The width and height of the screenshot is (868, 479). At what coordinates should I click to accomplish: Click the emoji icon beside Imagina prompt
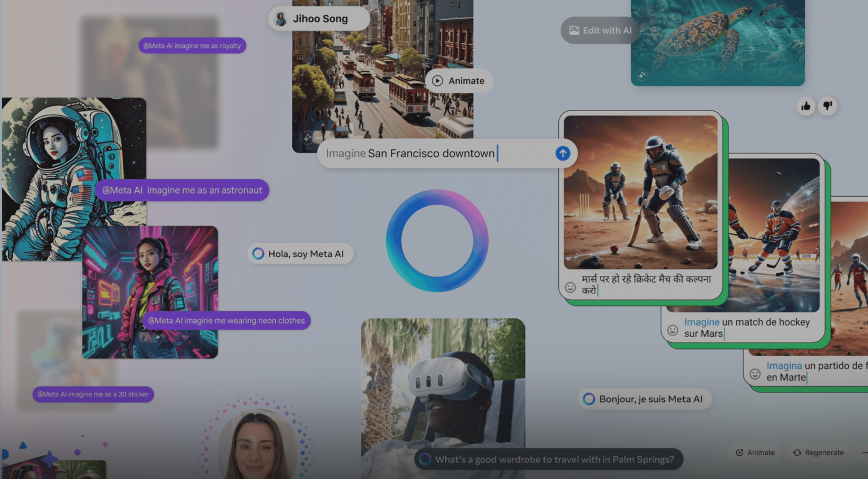(755, 374)
